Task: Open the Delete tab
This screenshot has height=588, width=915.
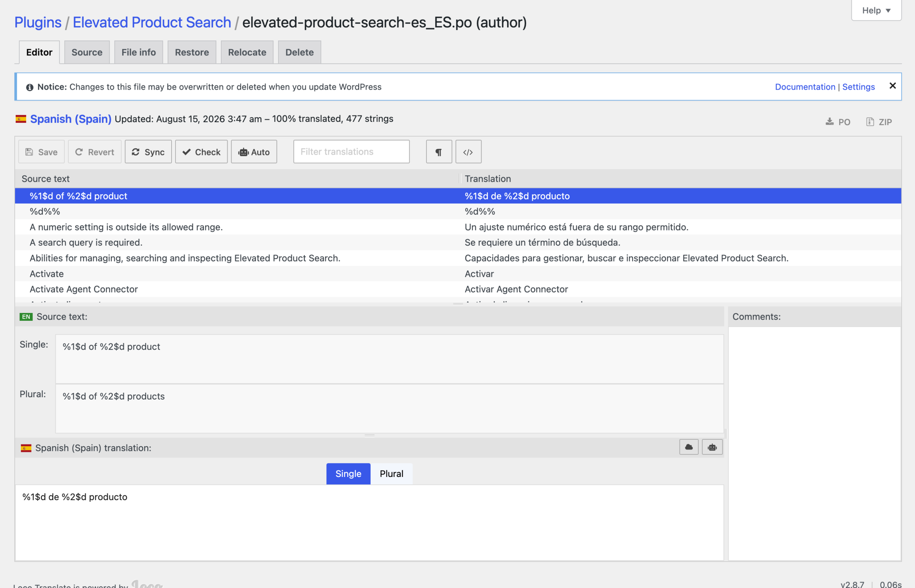Action: tap(300, 52)
